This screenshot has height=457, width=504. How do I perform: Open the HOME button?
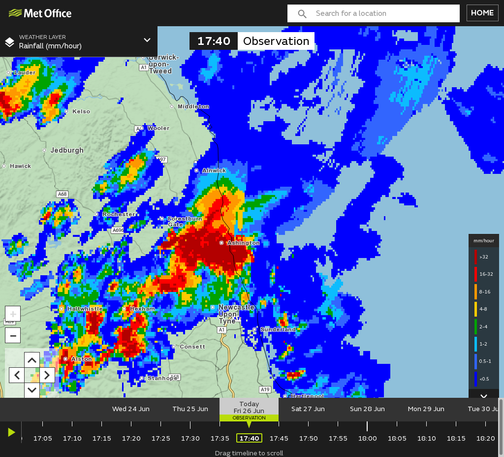tap(482, 13)
